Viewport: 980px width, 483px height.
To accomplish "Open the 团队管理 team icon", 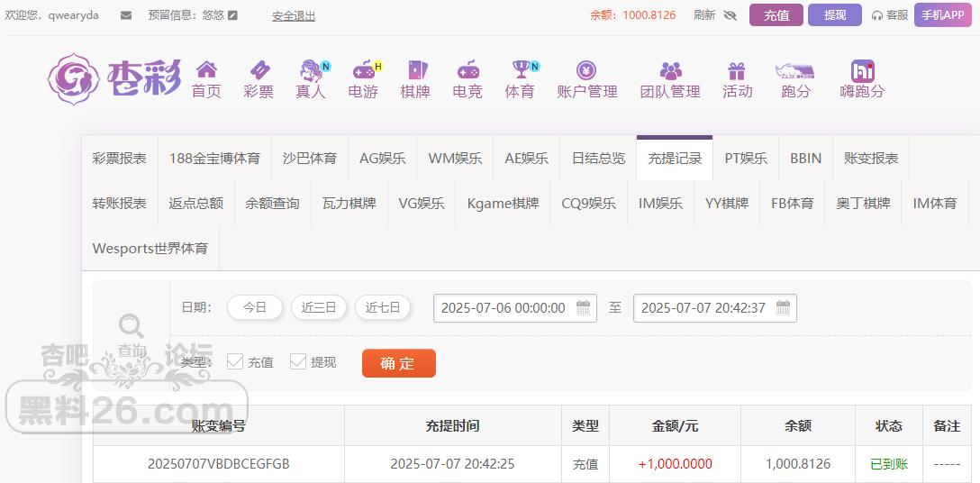I will (670, 70).
